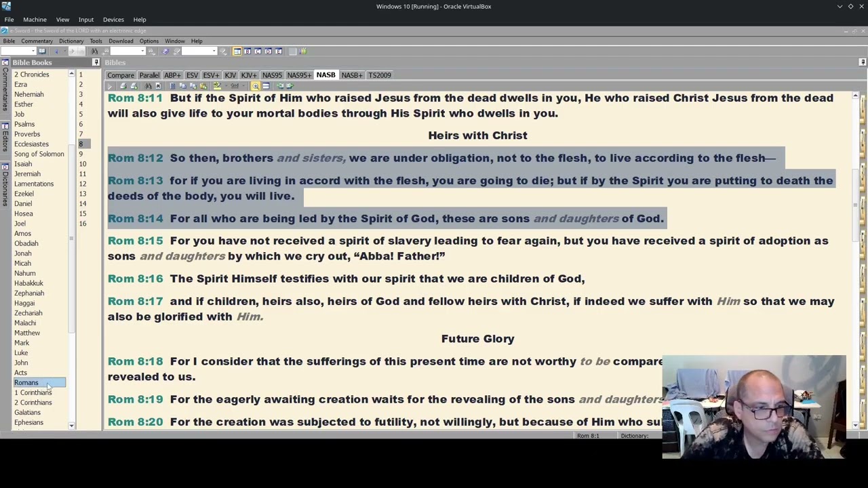Toggle layout B view button
Viewport: 868px width, 488px height.
248,51
